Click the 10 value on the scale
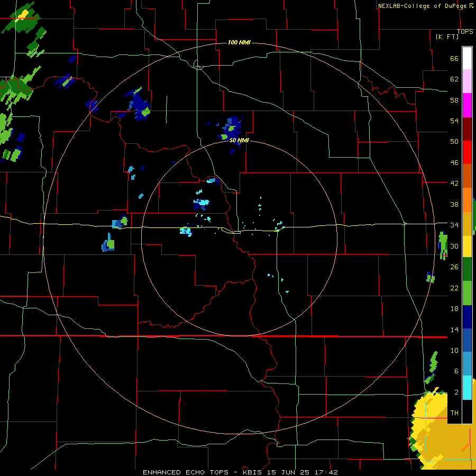This screenshot has height=476, width=476. pyautogui.click(x=454, y=350)
